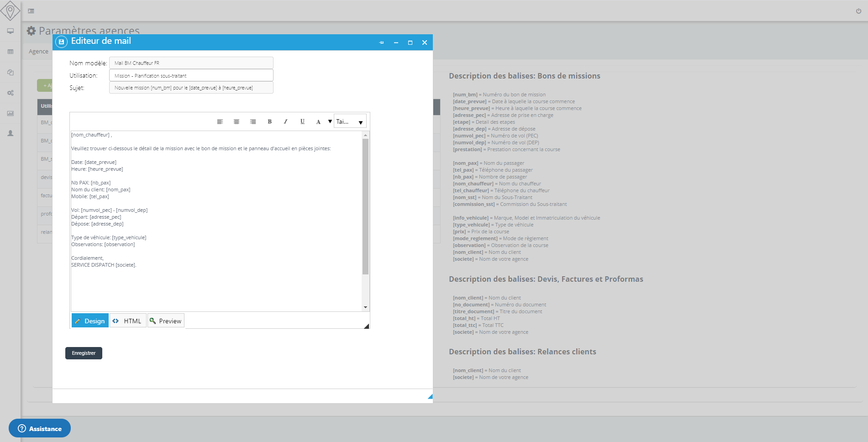Apply Underline formatting to the text
This screenshot has width=868, height=442.
[302, 121]
